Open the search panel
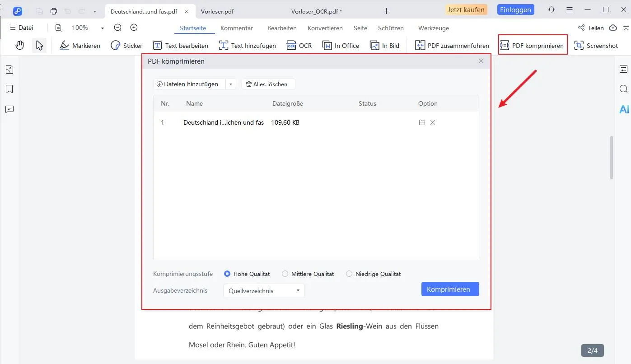 coord(624,89)
